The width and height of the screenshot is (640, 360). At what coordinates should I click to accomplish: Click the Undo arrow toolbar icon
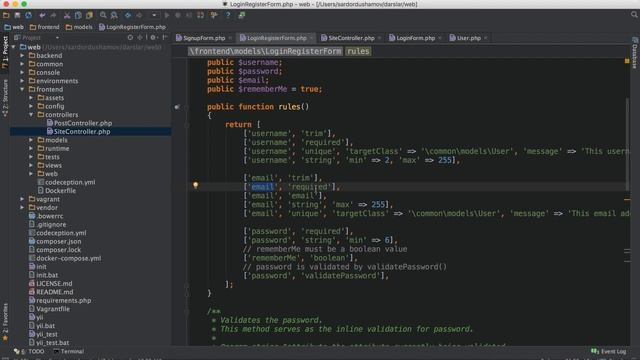pos(42,16)
